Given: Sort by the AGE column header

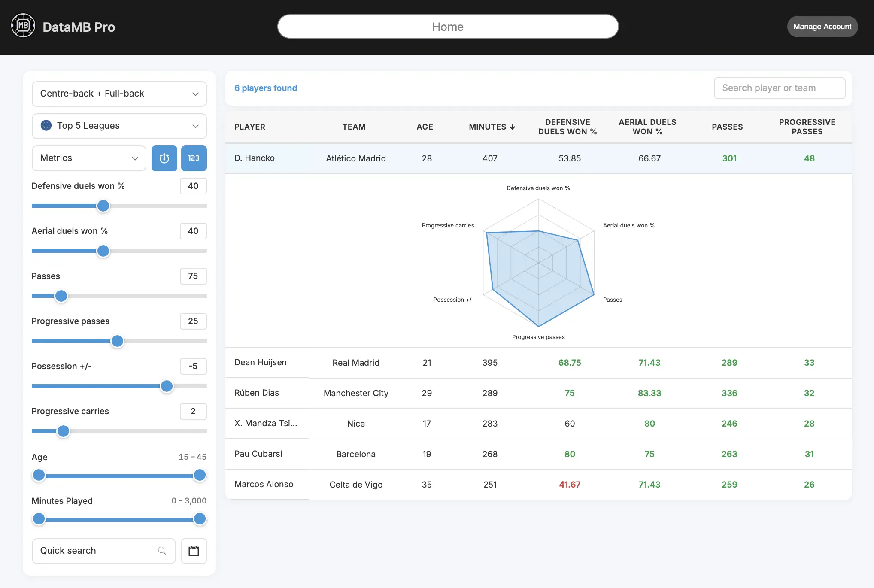Looking at the screenshot, I should pyautogui.click(x=425, y=127).
